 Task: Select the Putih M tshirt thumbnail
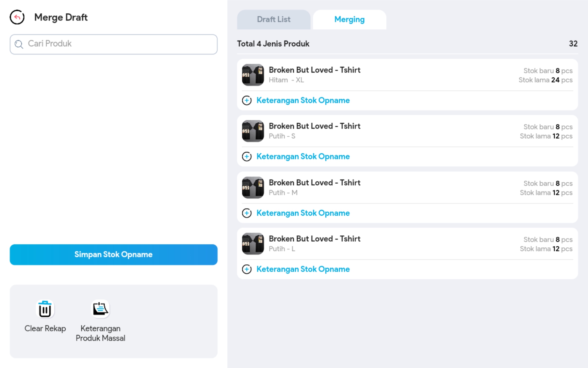coord(253,187)
